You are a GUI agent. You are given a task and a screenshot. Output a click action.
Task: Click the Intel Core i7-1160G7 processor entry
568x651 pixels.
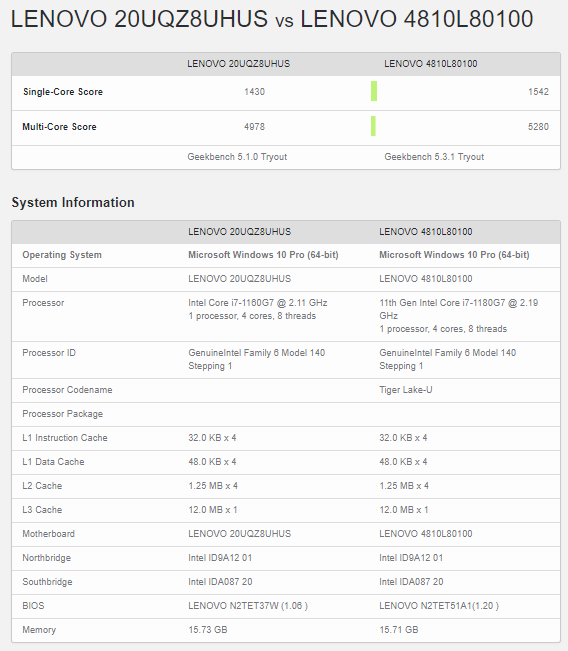[257, 303]
